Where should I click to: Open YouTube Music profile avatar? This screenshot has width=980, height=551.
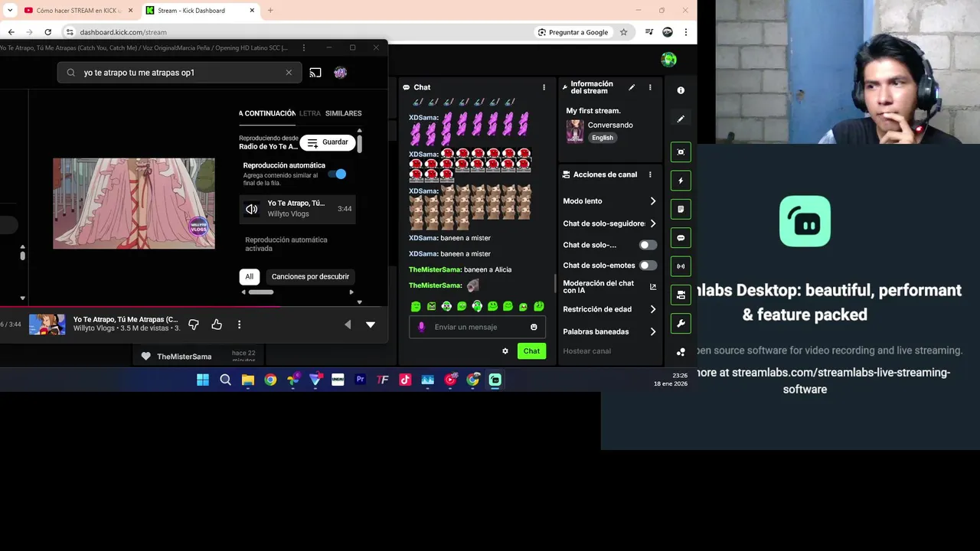[341, 73]
